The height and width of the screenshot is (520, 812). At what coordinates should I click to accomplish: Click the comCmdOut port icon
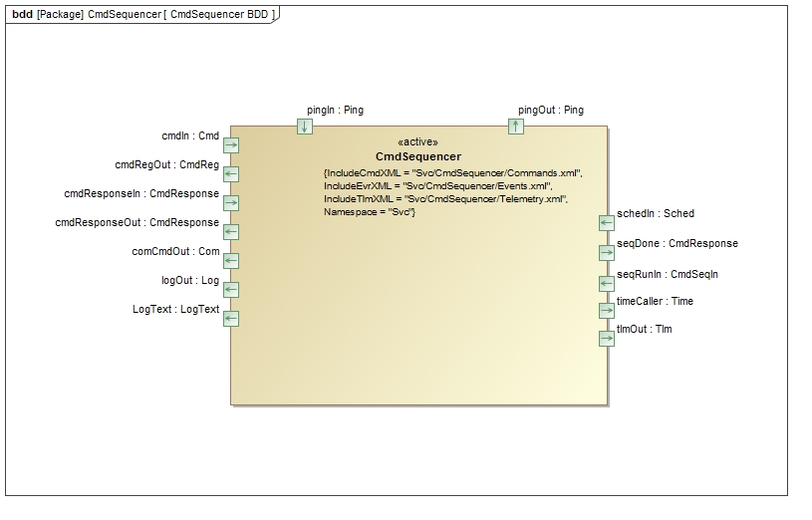tap(231, 261)
